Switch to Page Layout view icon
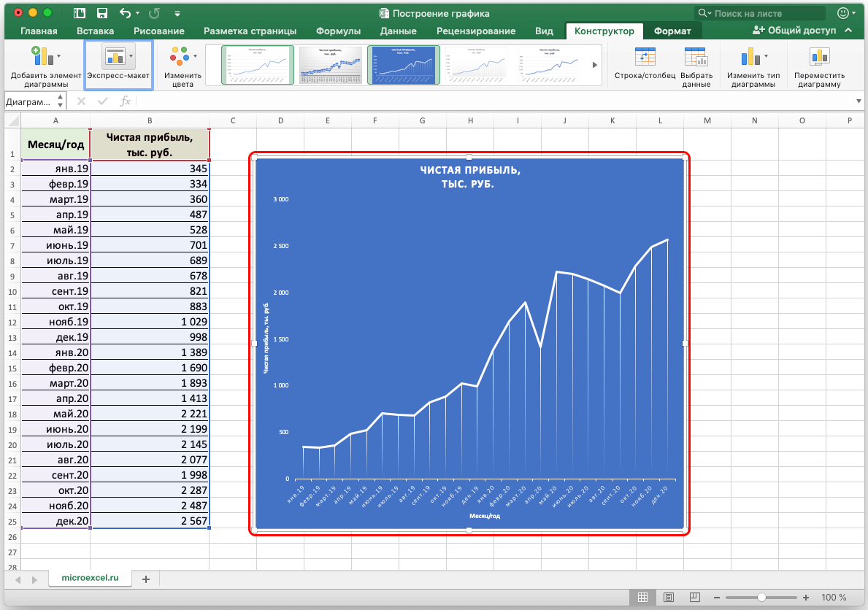Screen dimensions: 868x610 point(668,598)
